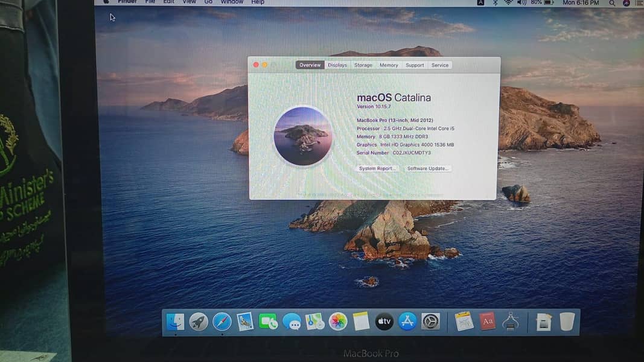Open the Apple menu
Screen dimensions: 644x362
pyautogui.click(x=106, y=2)
